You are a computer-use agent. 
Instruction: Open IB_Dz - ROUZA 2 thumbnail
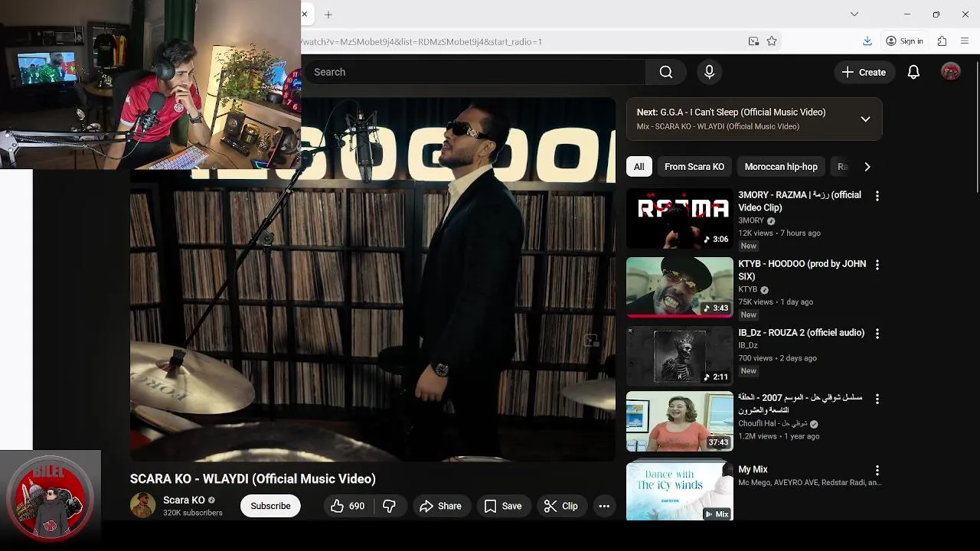[x=680, y=356]
